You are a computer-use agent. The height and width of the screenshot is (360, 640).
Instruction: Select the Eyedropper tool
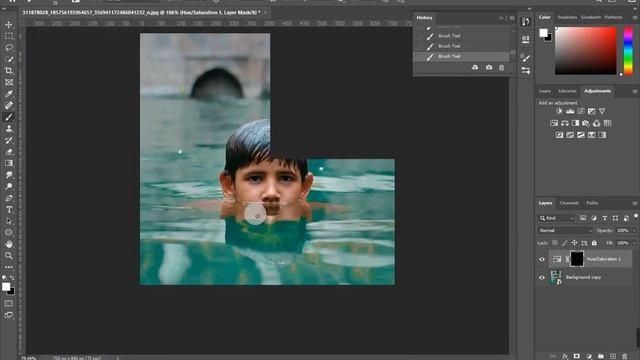(x=9, y=94)
